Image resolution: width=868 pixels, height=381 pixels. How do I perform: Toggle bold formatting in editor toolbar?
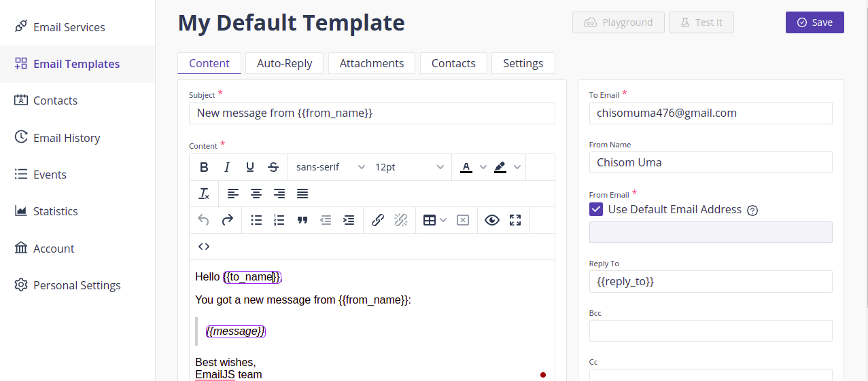(x=204, y=167)
